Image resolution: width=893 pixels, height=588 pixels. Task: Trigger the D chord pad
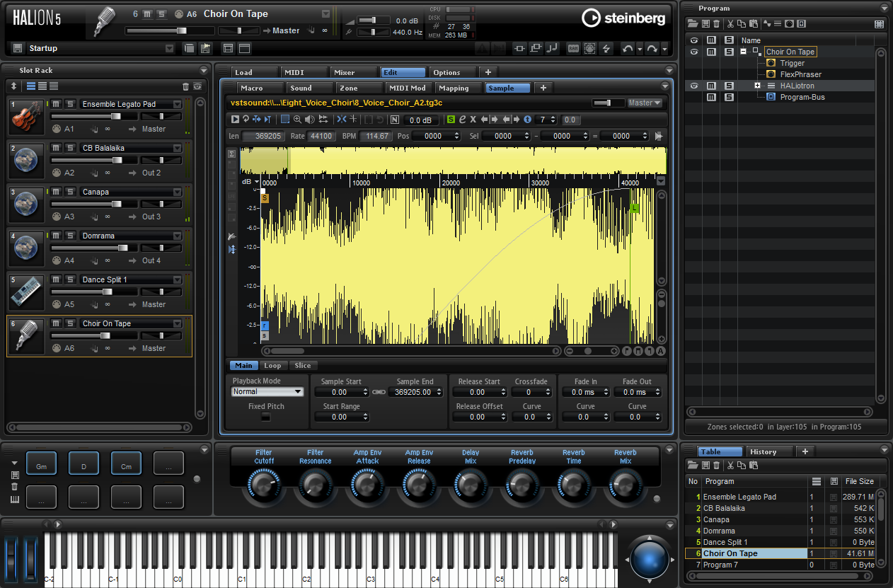[x=84, y=463]
